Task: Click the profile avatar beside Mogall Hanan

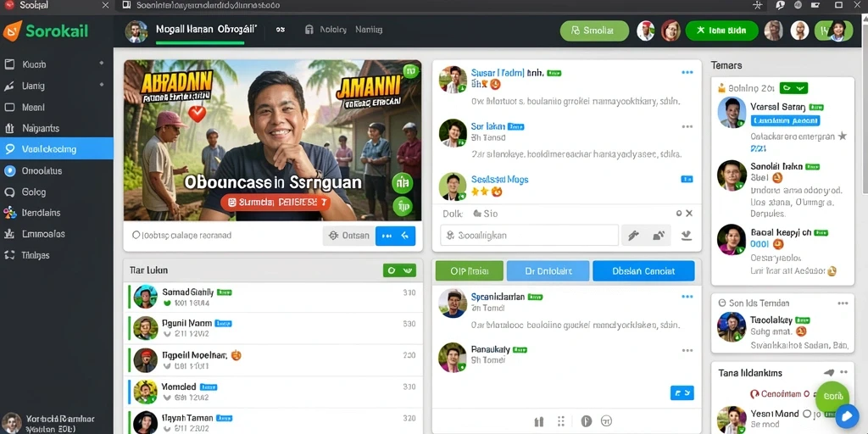Action: [x=136, y=31]
